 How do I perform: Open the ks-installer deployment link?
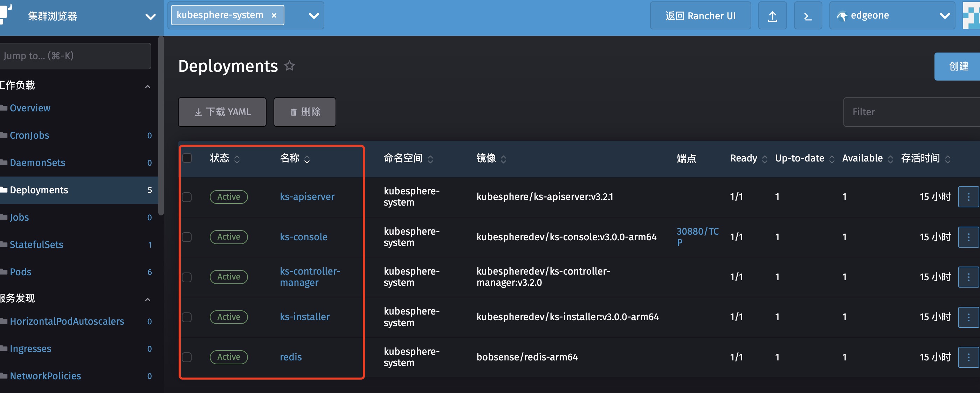(305, 317)
